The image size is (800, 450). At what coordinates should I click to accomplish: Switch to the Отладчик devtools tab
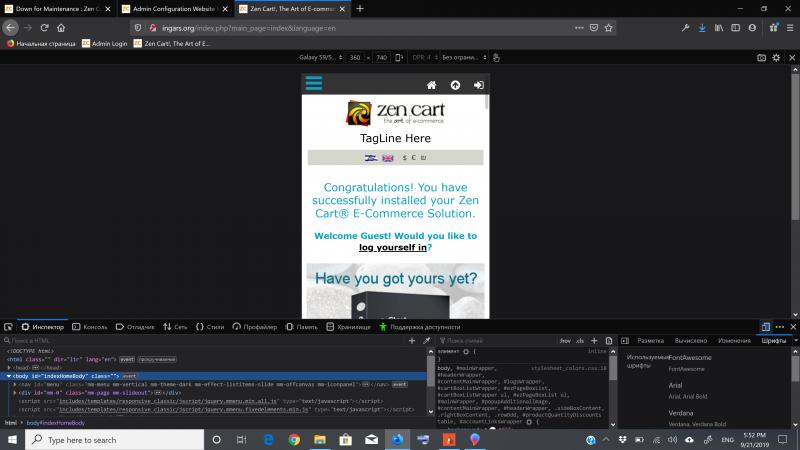(x=135, y=327)
